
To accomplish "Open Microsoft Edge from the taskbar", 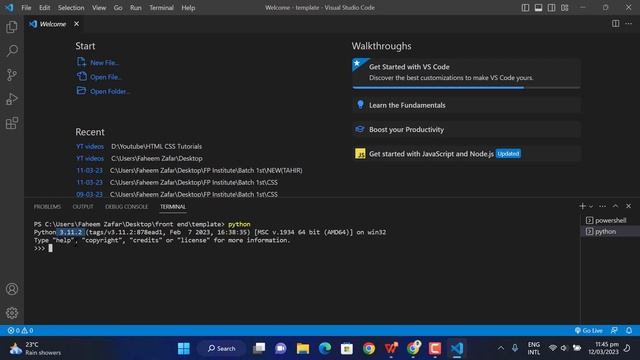I will 325,348.
